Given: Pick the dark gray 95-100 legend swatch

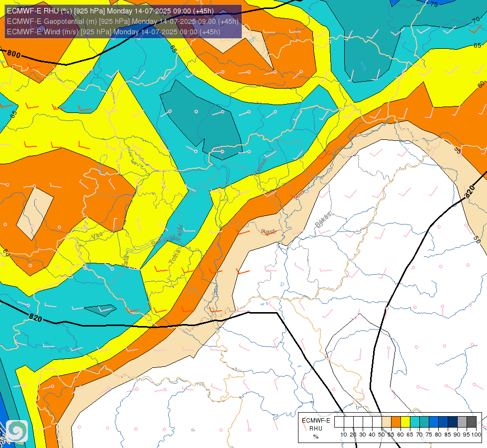Looking at the screenshot, I should tap(472, 422).
